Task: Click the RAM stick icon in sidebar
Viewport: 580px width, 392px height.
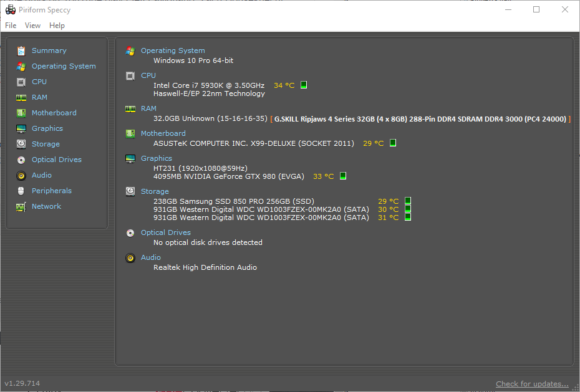Action: pos(21,98)
